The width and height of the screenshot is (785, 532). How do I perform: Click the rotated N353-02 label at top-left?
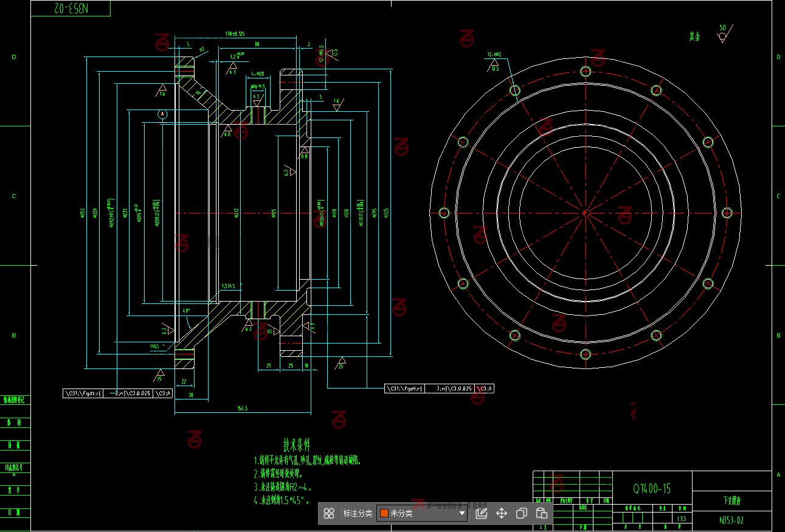pos(71,9)
